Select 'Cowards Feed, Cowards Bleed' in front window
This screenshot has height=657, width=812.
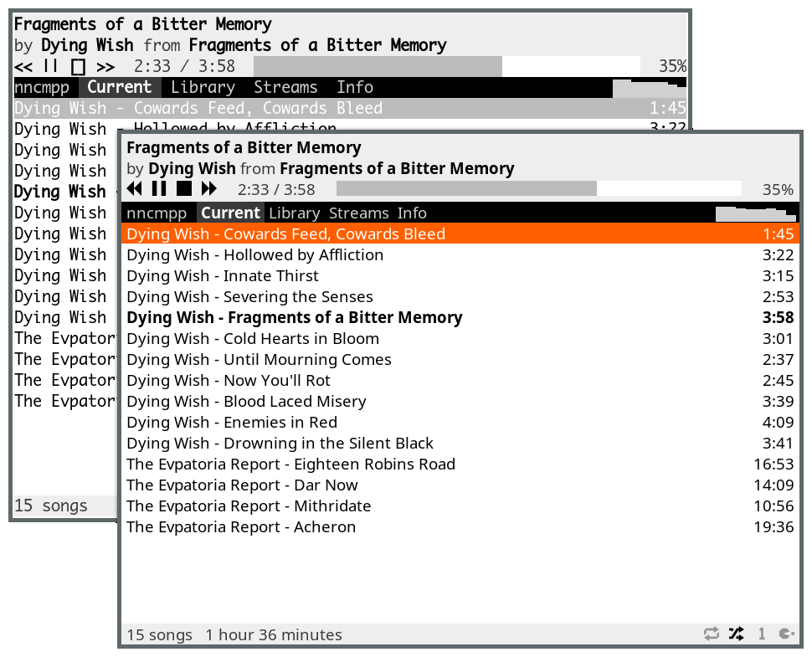(460, 234)
